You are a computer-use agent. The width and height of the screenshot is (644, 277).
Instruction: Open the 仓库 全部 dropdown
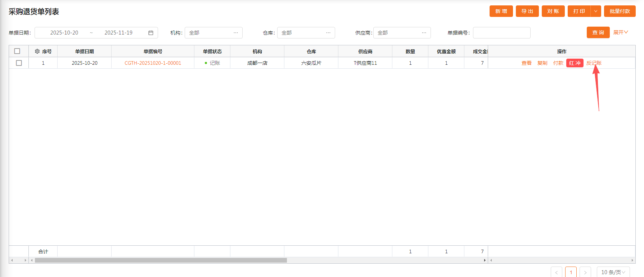click(x=306, y=33)
